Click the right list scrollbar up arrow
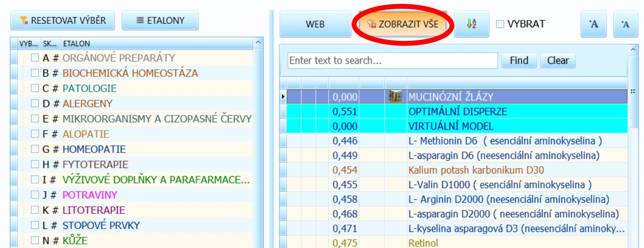The height and width of the screenshot is (248, 644). pos(633,50)
